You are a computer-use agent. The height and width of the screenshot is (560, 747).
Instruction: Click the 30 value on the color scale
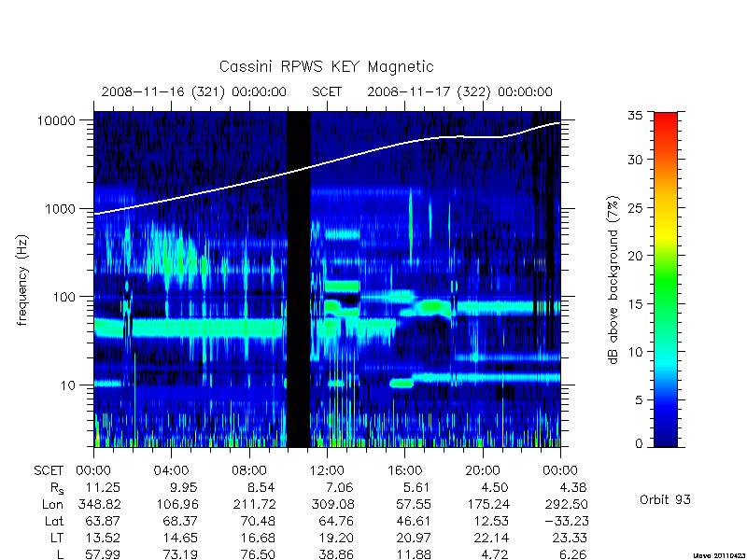point(635,160)
